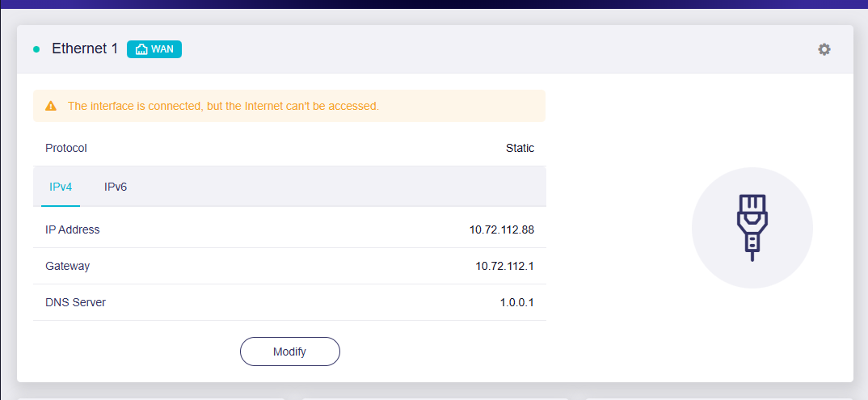The image size is (868, 400).
Task: Click the green connection status dot
Action: click(36, 49)
